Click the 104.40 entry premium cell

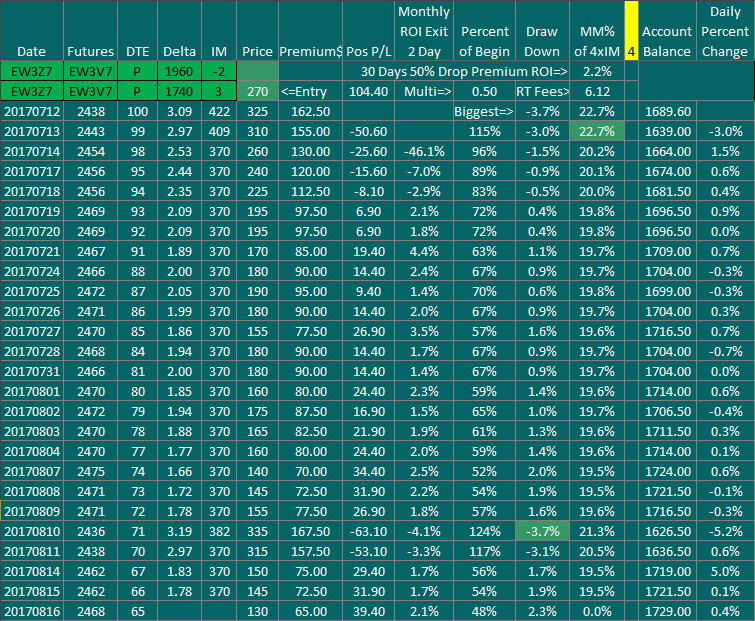[x=368, y=91]
